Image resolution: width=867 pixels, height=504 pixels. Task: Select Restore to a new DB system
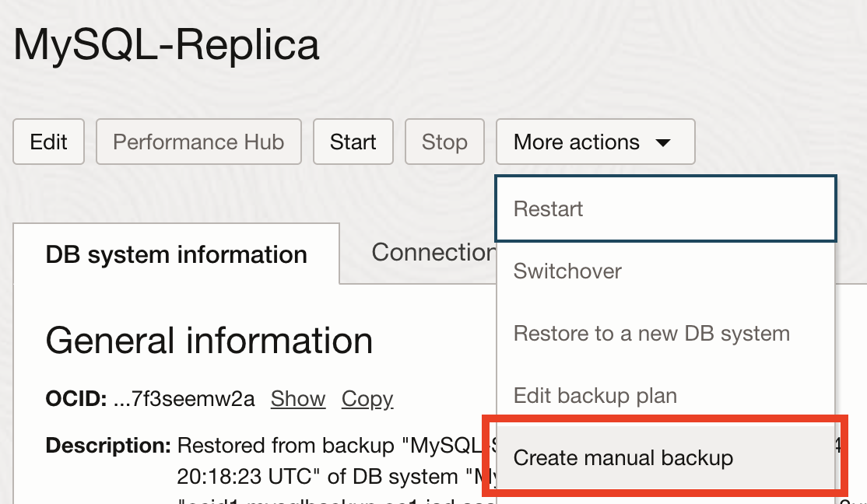click(652, 333)
